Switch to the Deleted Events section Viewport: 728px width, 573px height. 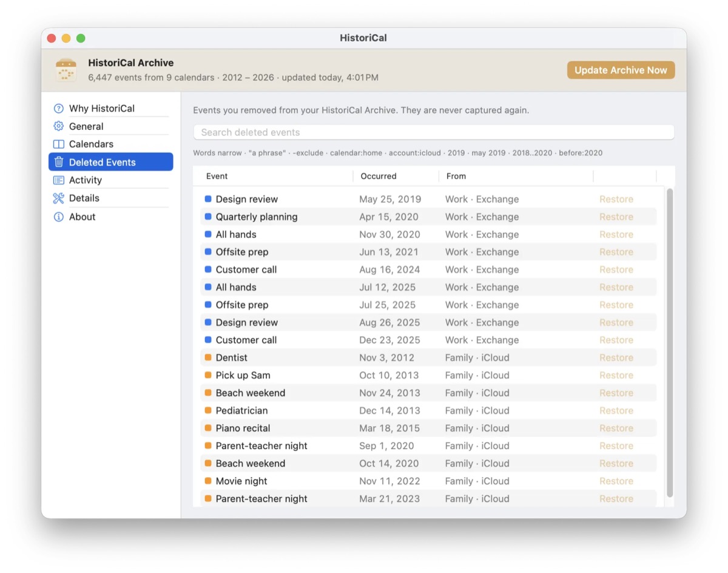click(111, 162)
